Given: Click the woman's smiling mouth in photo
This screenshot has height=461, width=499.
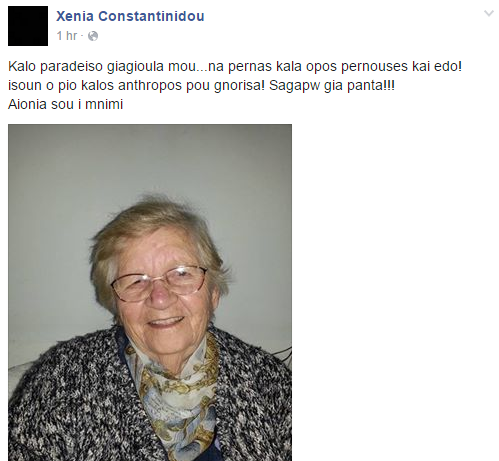Looking at the screenshot, I should coord(166,322).
